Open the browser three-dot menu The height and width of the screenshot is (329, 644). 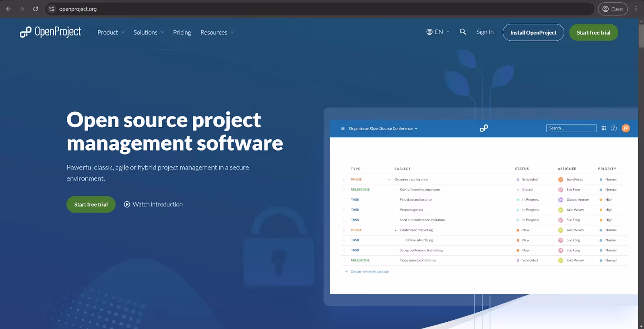coord(636,9)
